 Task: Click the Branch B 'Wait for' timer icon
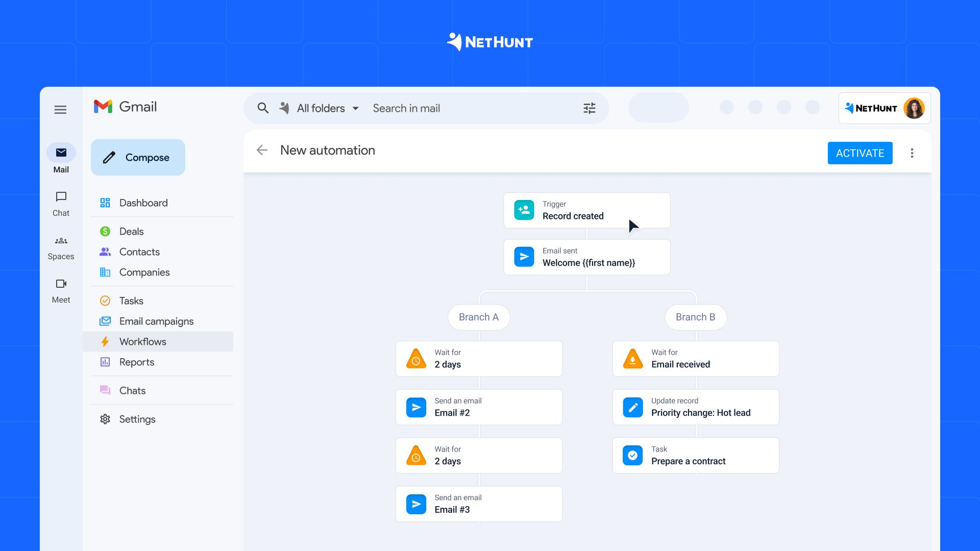coord(633,358)
